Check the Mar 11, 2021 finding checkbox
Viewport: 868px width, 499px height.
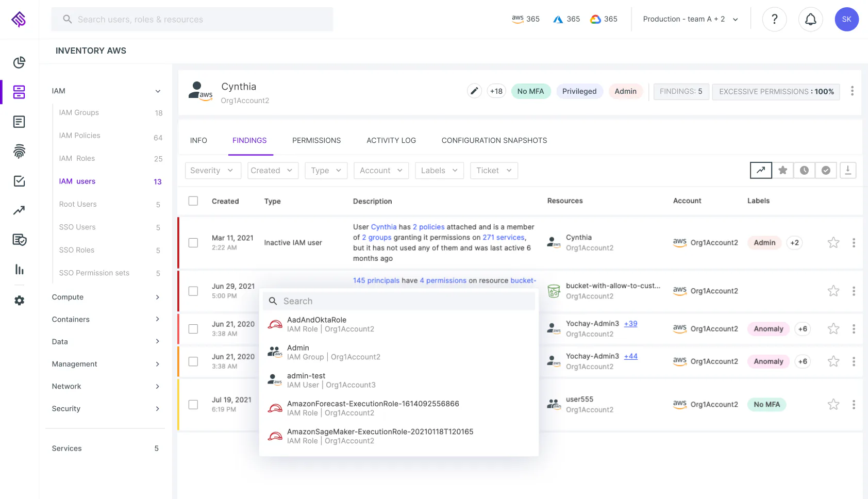pos(193,242)
